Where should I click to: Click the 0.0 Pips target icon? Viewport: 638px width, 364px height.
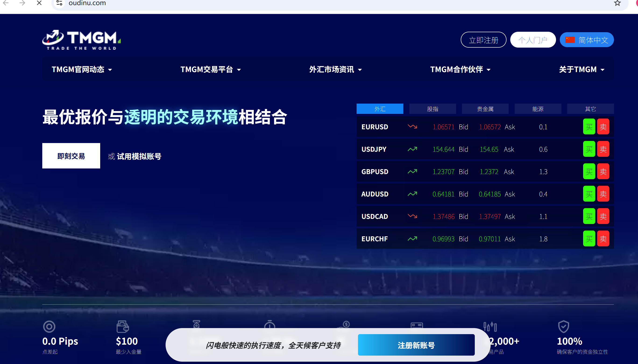pyautogui.click(x=49, y=326)
